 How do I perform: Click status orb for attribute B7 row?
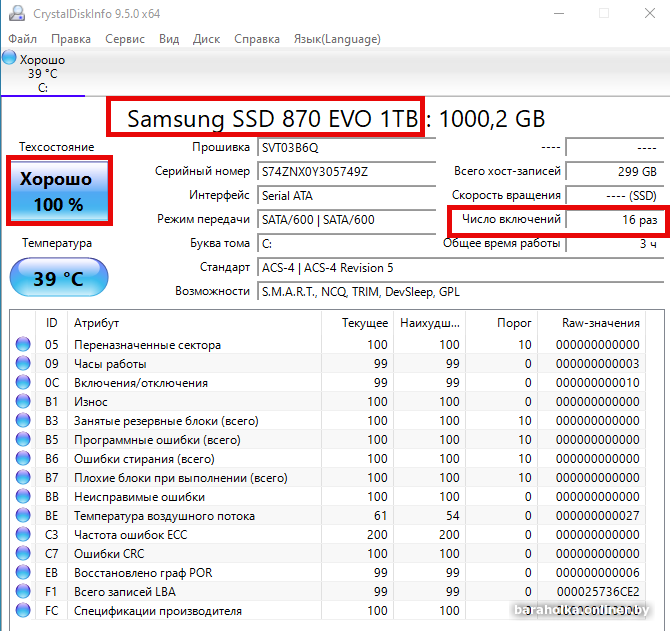(23, 477)
